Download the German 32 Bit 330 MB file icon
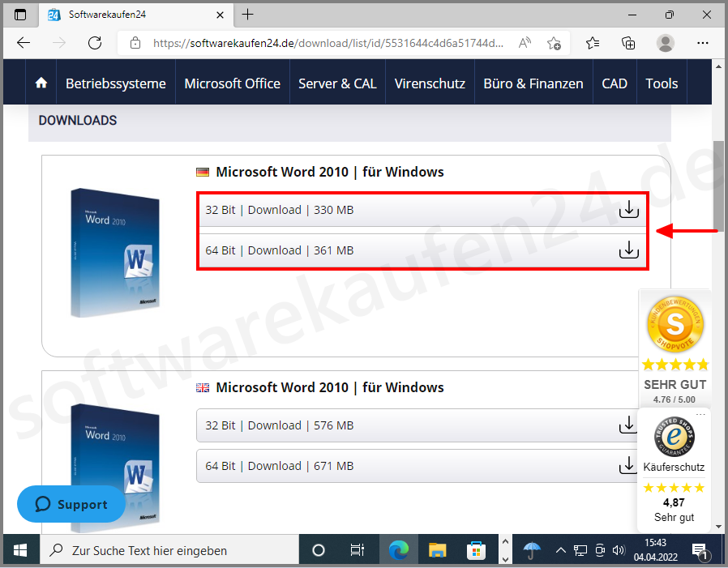Screen dimensions: 728x568 628,209
